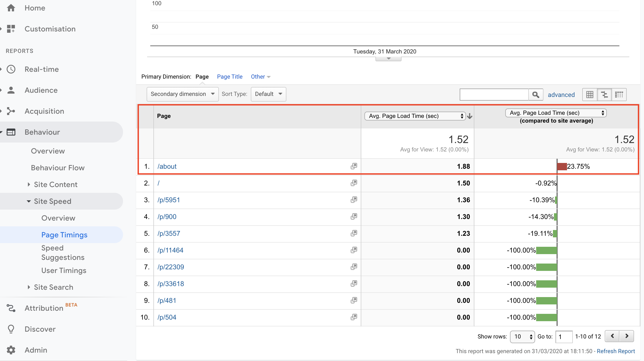Open the Sort Type Default dropdown
This screenshot has height=361, width=644.
pyautogui.click(x=268, y=94)
